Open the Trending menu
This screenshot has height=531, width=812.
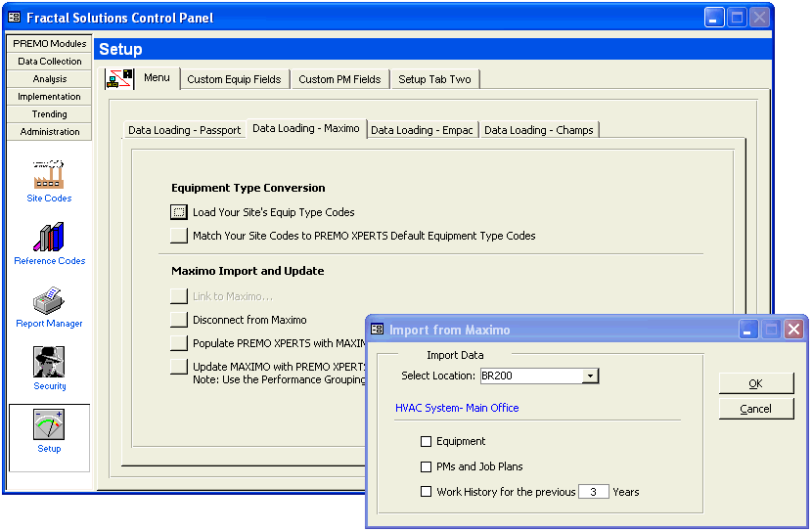(x=49, y=113)
